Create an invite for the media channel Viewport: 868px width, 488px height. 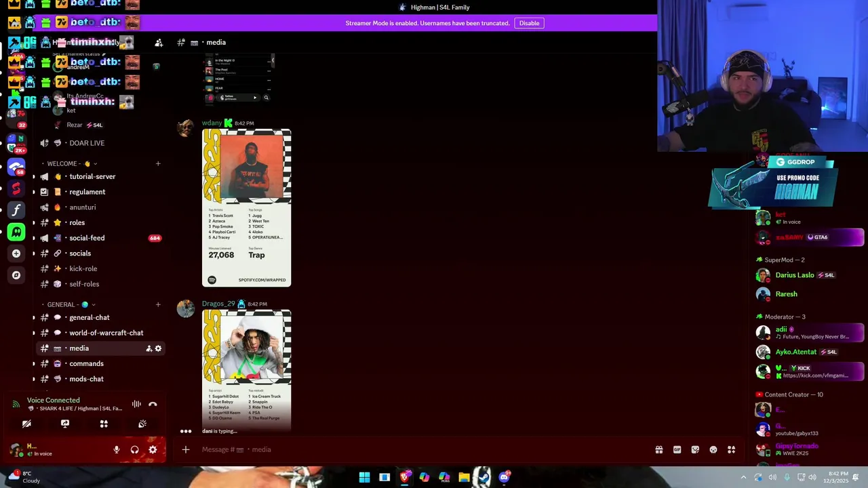[149, 348]
